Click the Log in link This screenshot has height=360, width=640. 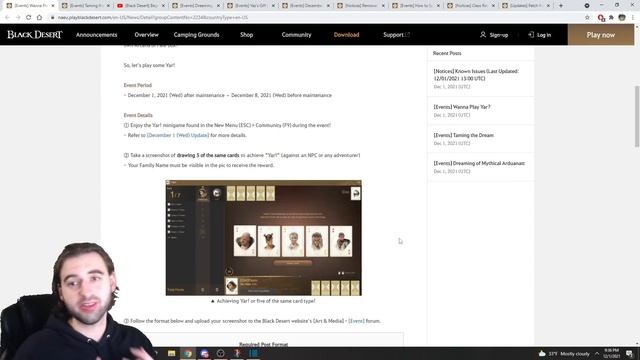pyautogui.click(x=544, y=35)
